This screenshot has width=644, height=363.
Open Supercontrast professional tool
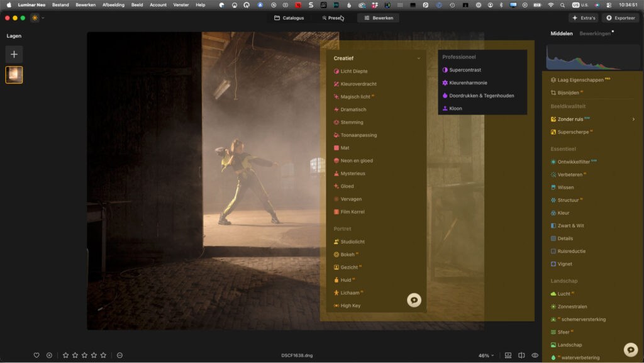[461, 70]
